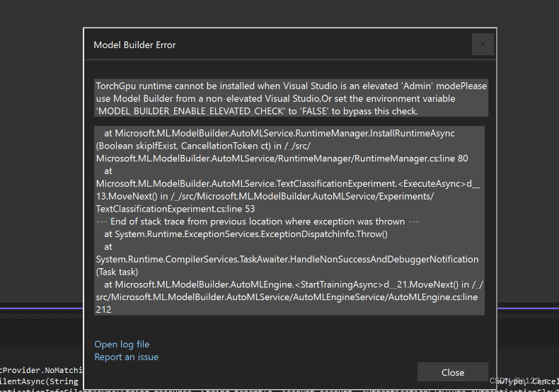Click the End of stack trace line

click(x=258, y=221)
